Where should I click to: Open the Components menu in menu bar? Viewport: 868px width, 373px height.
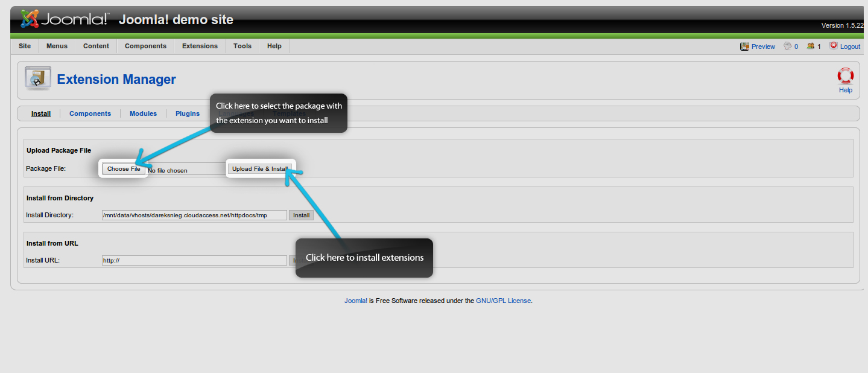pyautogui.click(x=145, y=46)
